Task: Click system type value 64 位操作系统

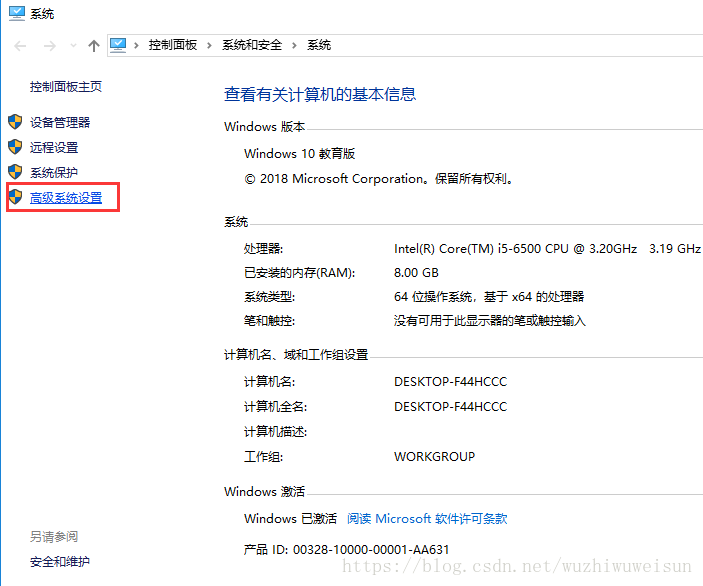Action: click(x=489, y=297)
